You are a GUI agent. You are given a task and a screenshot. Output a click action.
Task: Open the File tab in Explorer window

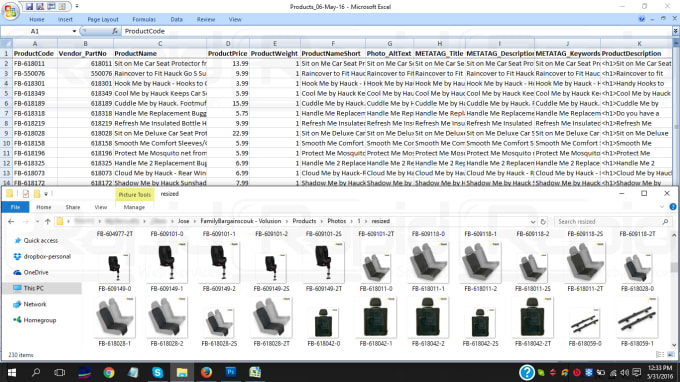click(x=15, y=207)
